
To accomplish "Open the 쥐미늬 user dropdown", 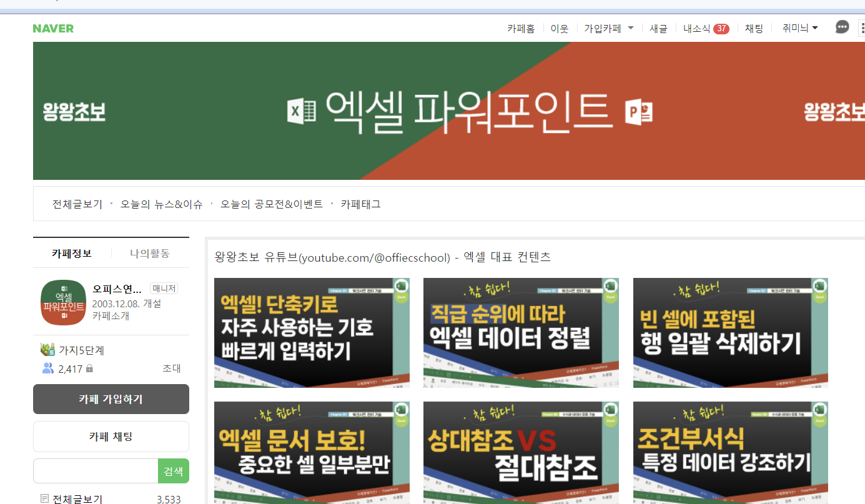I will pyautogui.click(x=800, y=28).
